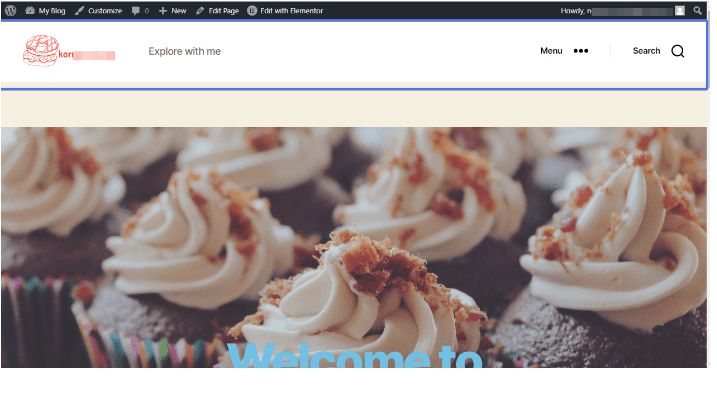Click the comments count 0
Image resolution: width=717 pixels, height=398 pixels.
click(147, 11)
